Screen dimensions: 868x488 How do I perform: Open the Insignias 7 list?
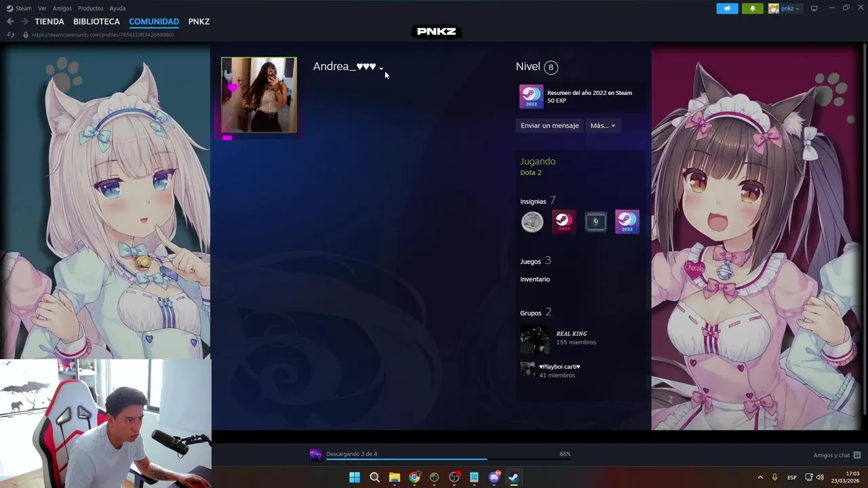pos(538,201)
